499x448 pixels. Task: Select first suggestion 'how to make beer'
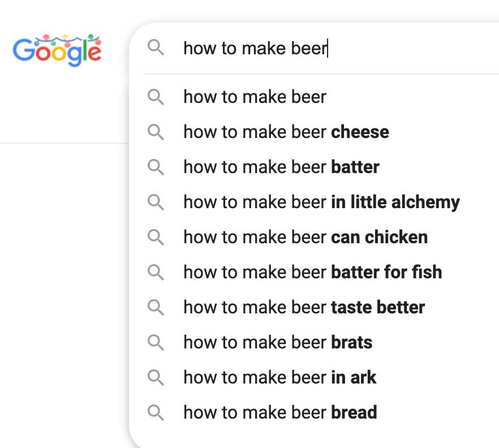coord(314,97)
